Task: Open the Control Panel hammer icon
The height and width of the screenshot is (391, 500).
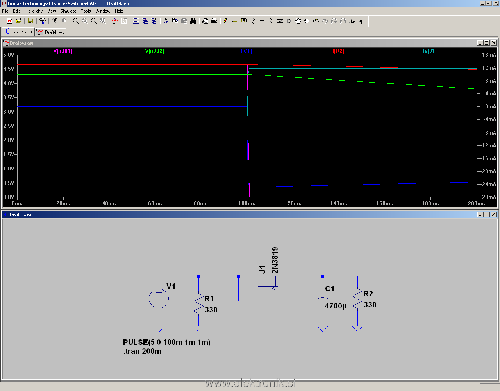Action: pos(42,21)
